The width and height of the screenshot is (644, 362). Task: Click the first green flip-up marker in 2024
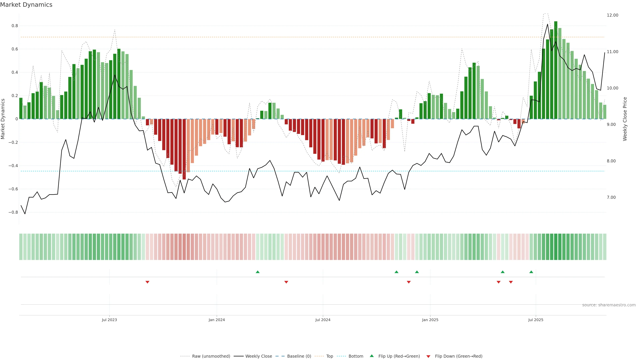tap(258, 272)
